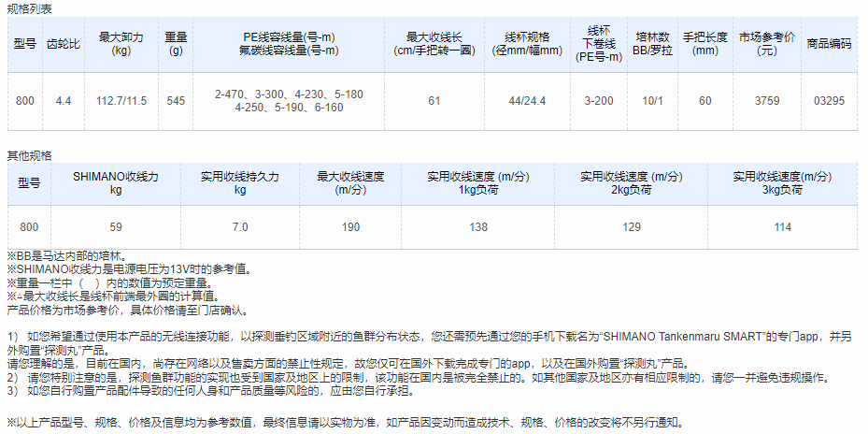
Task: Select the 商品编码 column header
Action: point(829,44)
